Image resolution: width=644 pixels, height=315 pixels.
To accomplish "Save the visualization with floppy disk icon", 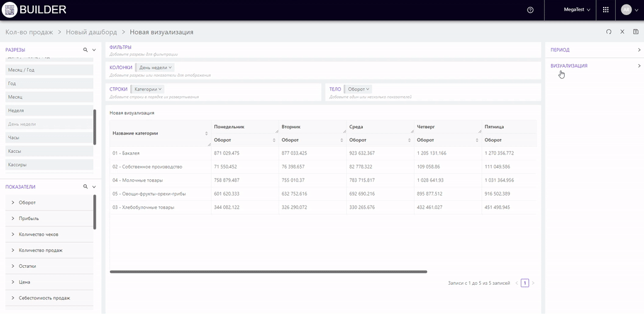I will tap(636, 31).
